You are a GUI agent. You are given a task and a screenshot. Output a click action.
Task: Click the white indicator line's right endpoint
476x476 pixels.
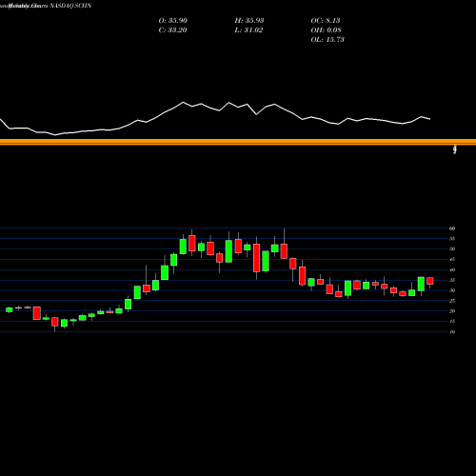click(430, 119)
